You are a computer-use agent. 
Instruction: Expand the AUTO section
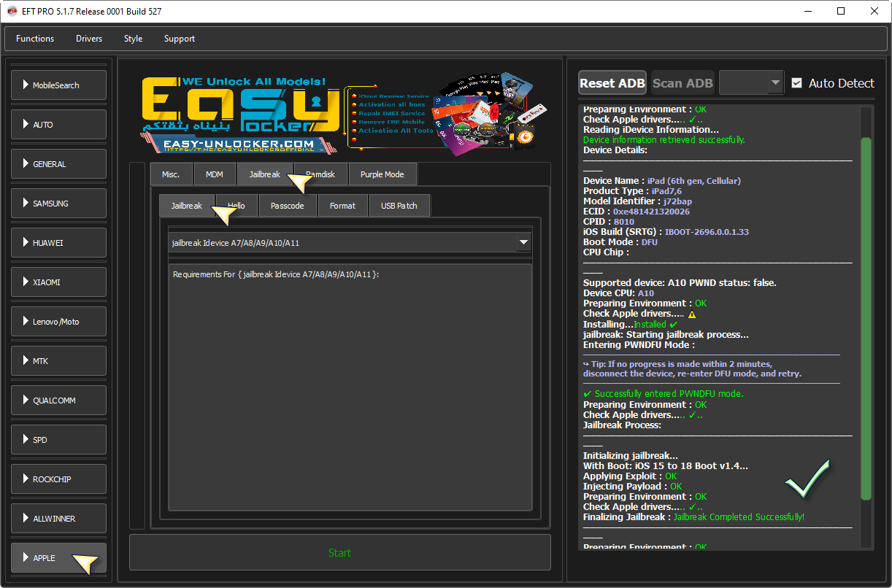tap(59, 125)
